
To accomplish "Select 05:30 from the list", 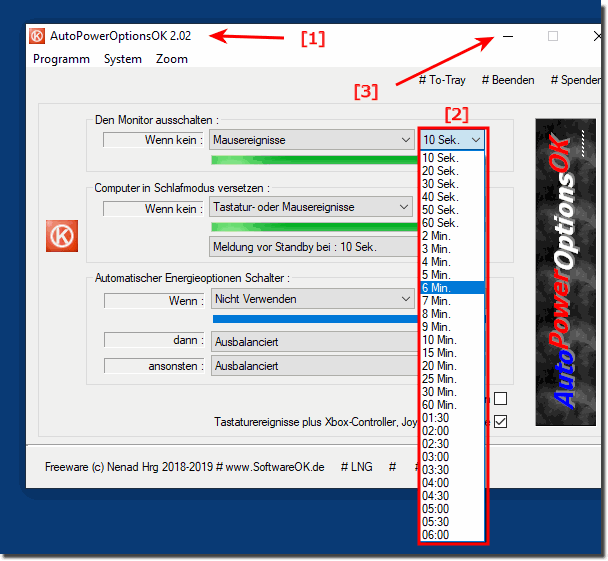I will [x=453, y=522].
